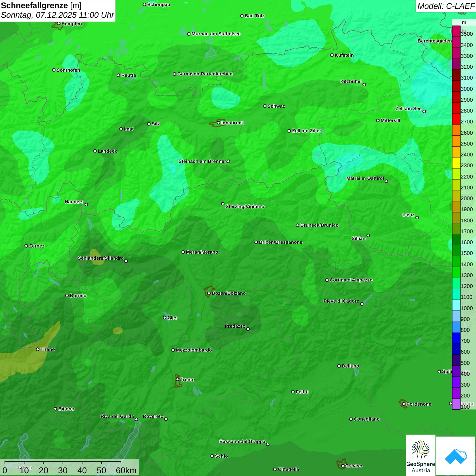This screenshot has height=476, width=476.
Task: Click the GeoSphere Austria logo
Action: click(421, 456)
